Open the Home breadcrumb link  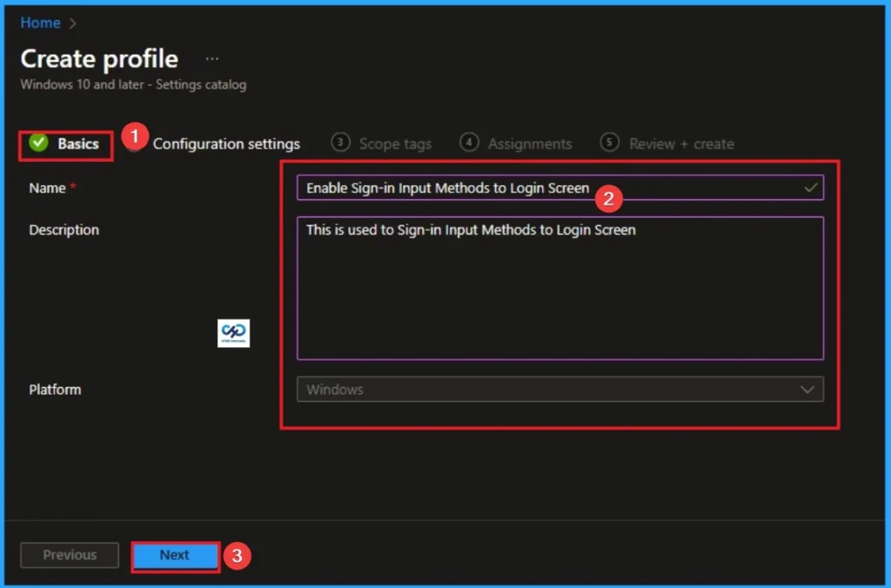pyautogui.click(x=39, y=23)
